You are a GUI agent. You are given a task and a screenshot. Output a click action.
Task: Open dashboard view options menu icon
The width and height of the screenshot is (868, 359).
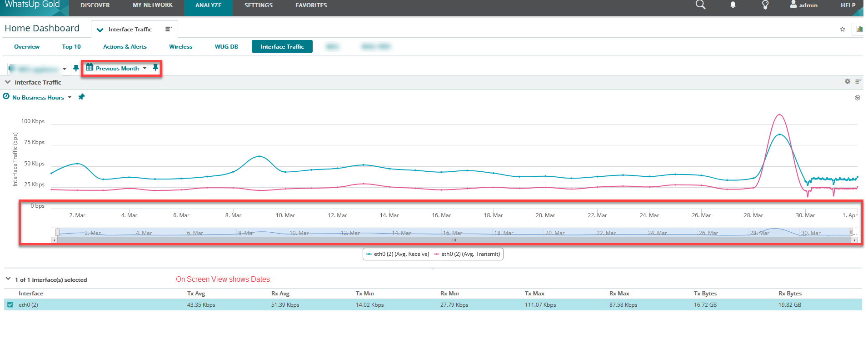[169, 29]
